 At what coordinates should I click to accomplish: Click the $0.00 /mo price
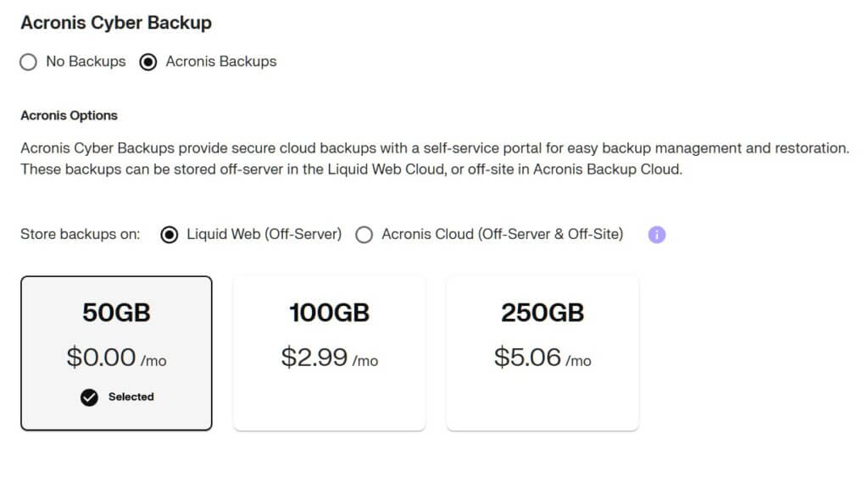pos(116,358)
